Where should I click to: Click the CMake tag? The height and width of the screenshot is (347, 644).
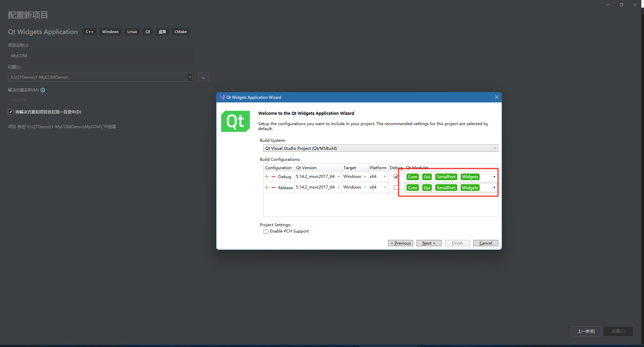click(x=181, y=32)
